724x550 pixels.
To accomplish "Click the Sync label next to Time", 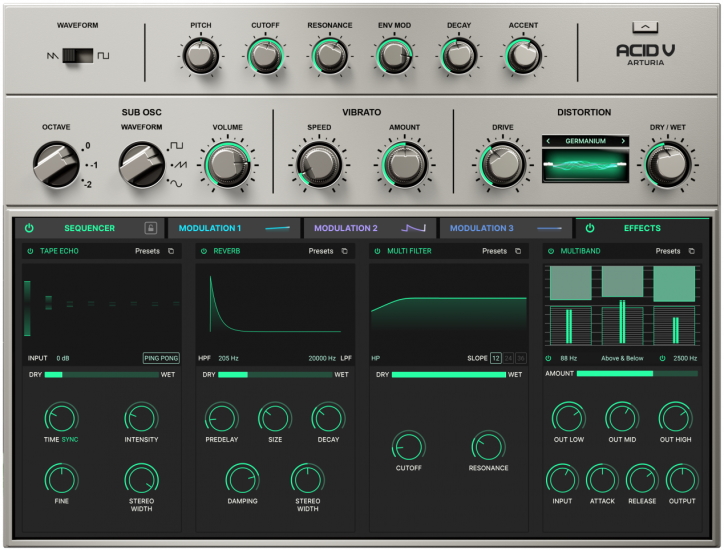I will 70,440.
